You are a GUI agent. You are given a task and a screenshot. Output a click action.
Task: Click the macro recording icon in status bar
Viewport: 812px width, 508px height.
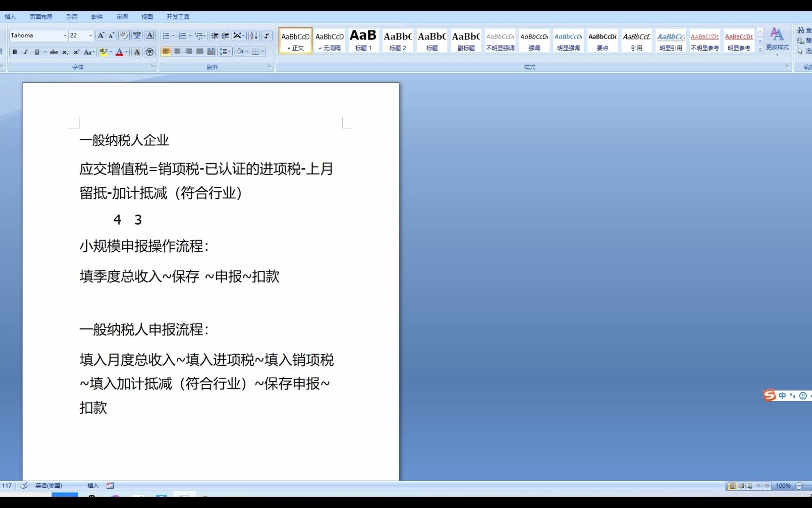coord(110,486)
